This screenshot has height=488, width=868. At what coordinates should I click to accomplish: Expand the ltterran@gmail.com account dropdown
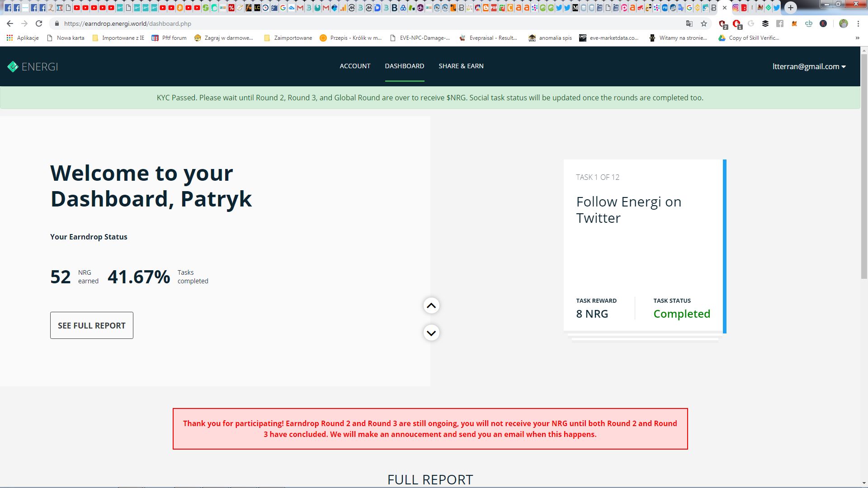809,66
